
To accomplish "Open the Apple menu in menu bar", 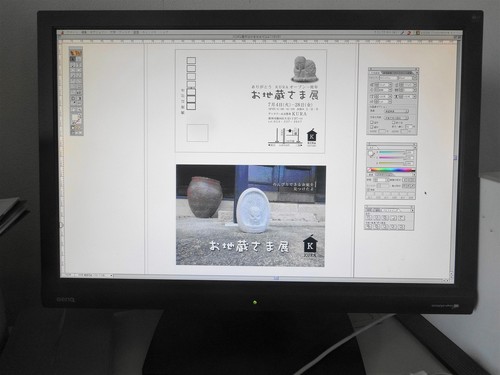I will point(62,33).
